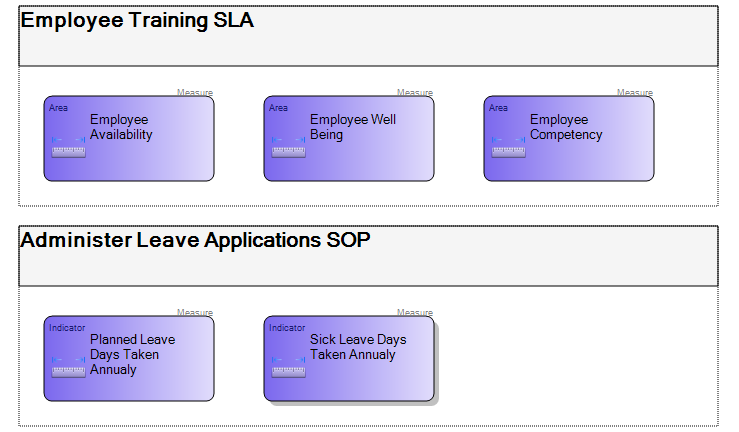Select Sick Leave Days Taken Annualy text

pyautogui.click(x=358, y=347)
